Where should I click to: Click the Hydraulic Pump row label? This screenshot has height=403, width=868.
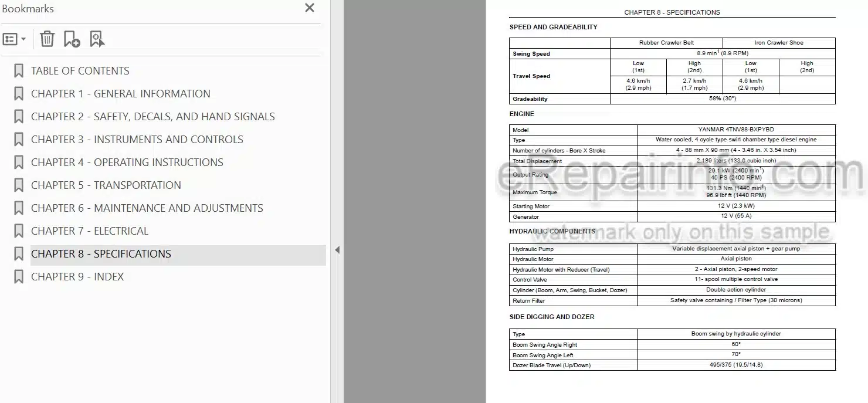pyautogui.click(x=533, y=249)
